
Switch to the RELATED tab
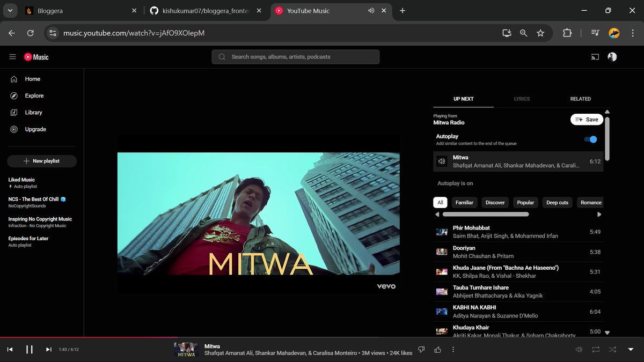click(x=580, y=99)
